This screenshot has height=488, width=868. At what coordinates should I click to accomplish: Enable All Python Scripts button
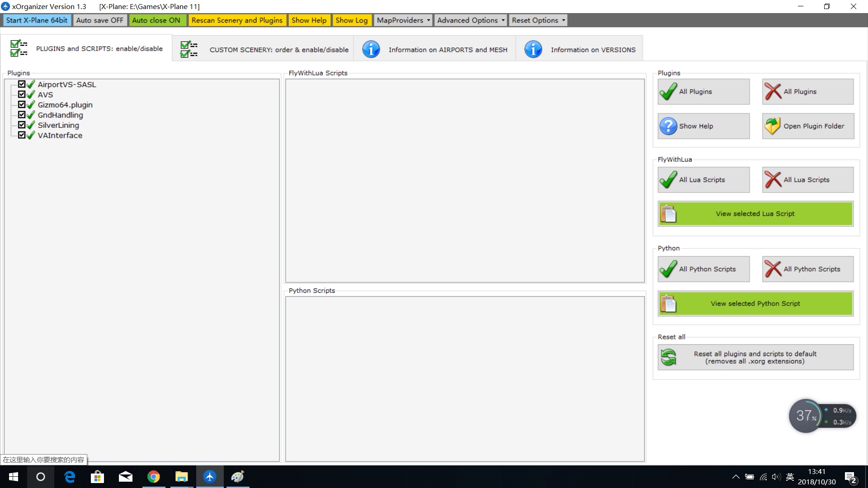pyautogui.click(x=703, y=269)
